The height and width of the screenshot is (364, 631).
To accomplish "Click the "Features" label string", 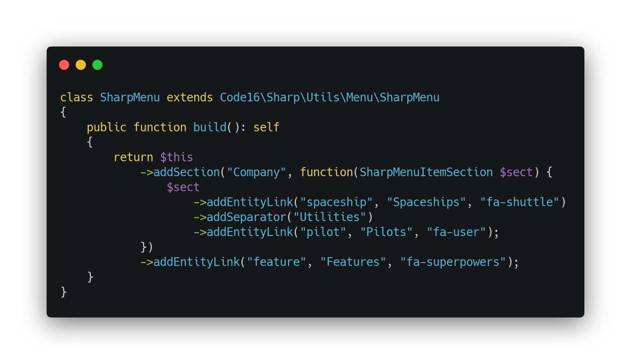I will pos(353,262).
